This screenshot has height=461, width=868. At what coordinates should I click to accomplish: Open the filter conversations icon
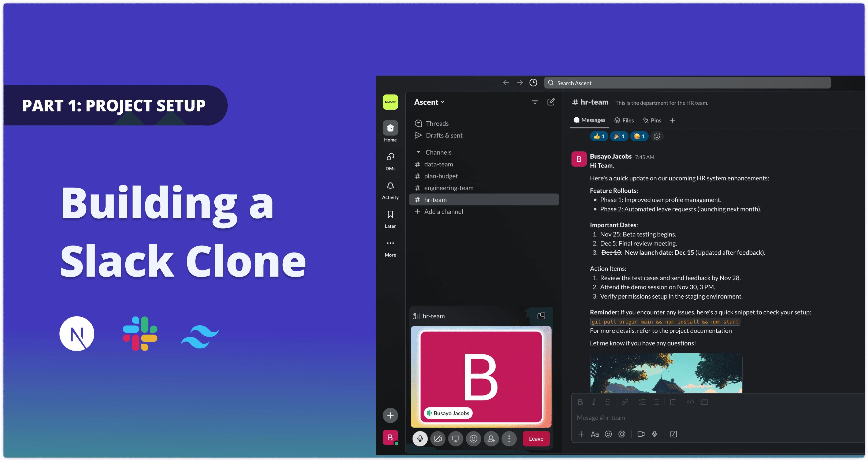[535, 102]
